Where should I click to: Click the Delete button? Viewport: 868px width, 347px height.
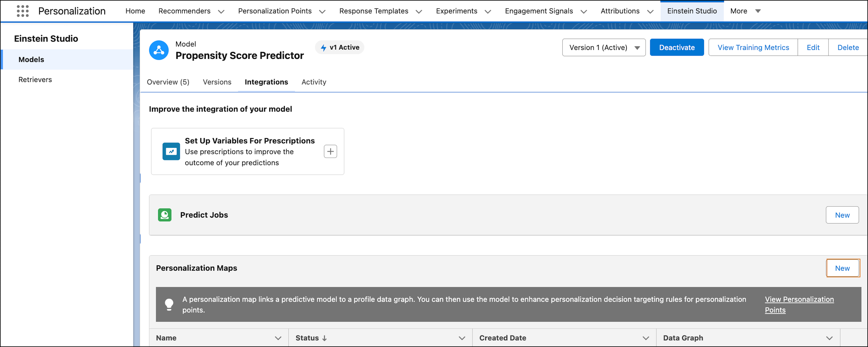pos(848,47)
